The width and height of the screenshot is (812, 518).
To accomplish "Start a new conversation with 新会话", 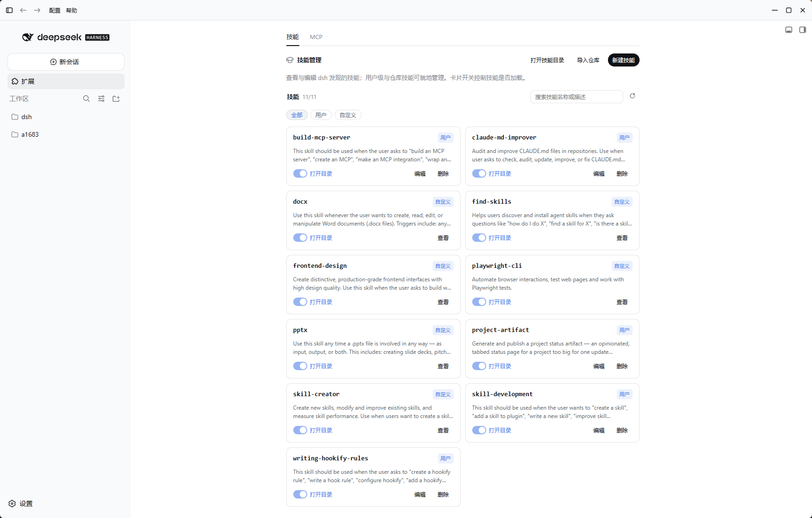I will pos(66,62).
